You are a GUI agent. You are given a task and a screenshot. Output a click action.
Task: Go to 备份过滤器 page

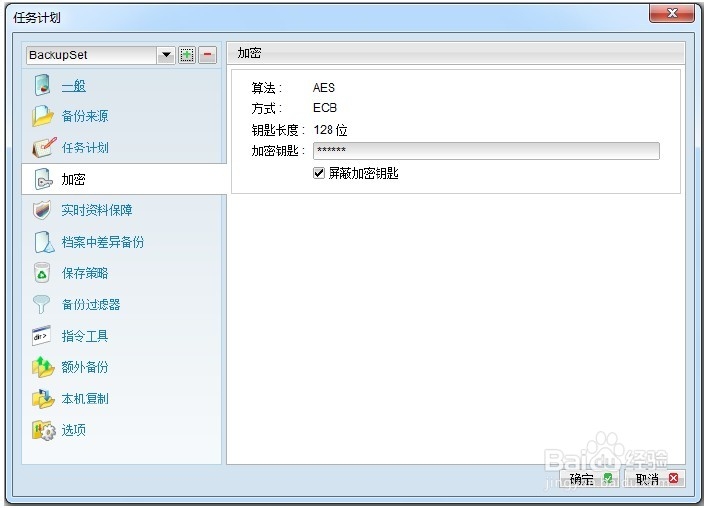(91, 305)
